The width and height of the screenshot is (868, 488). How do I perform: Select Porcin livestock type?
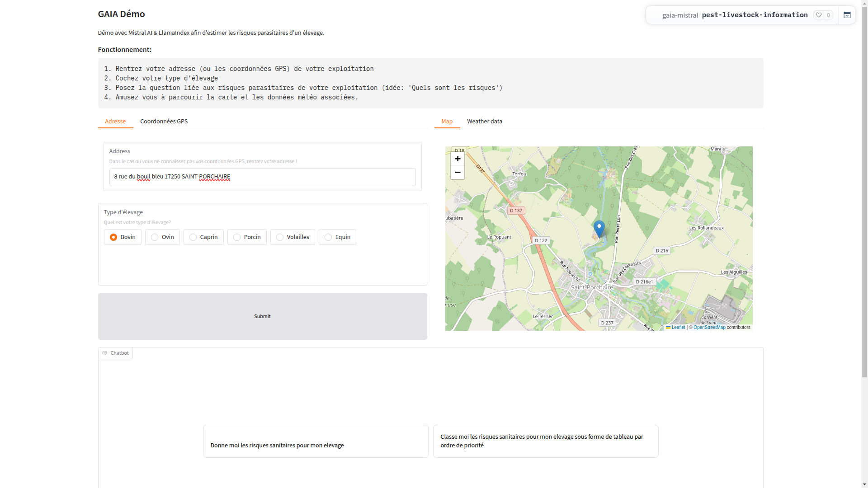(247, 237)
